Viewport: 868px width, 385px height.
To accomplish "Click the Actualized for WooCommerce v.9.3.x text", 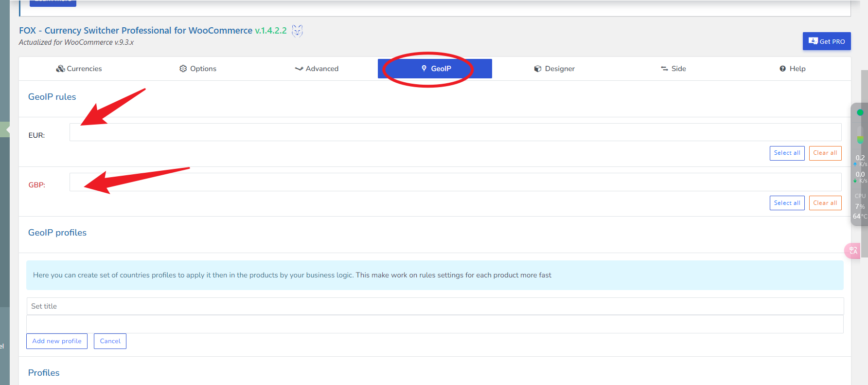I will tap(76, 42).
